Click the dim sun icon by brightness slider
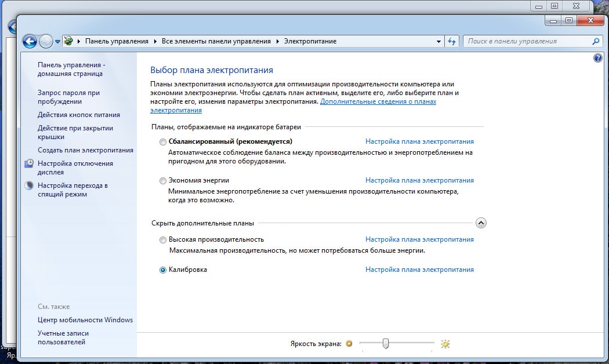The image size is (609, 364). tap(349, 344)
